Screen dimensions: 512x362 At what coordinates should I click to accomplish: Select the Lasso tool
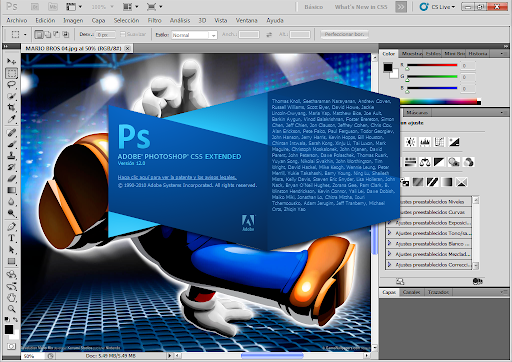[11, 84]
